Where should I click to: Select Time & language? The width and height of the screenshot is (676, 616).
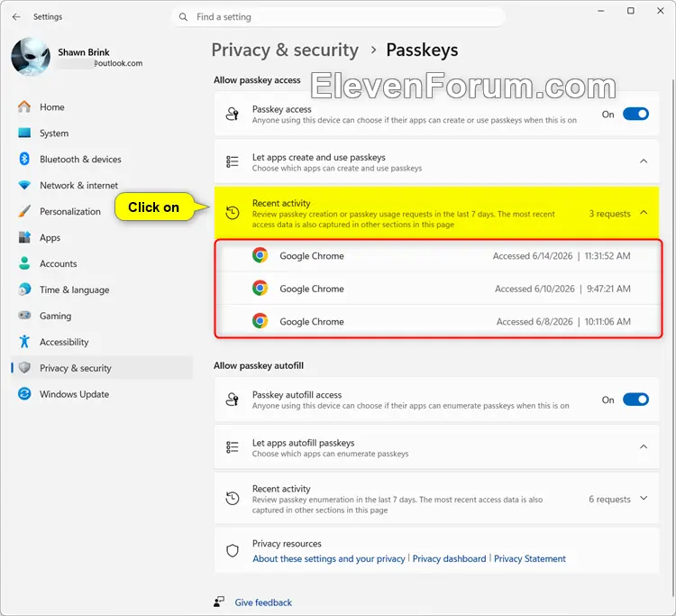(102, 290)
